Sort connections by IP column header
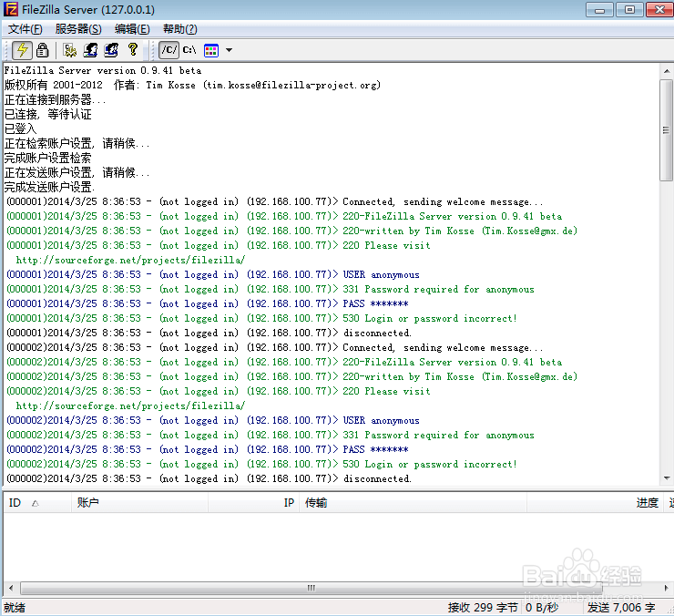The image size is (674, 616). [253, 503]
